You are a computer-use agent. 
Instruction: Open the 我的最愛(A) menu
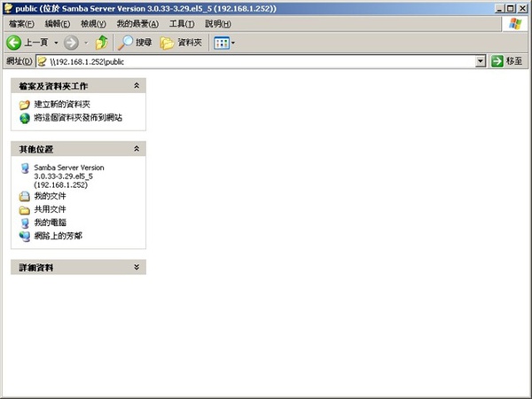tap(137, 24)
